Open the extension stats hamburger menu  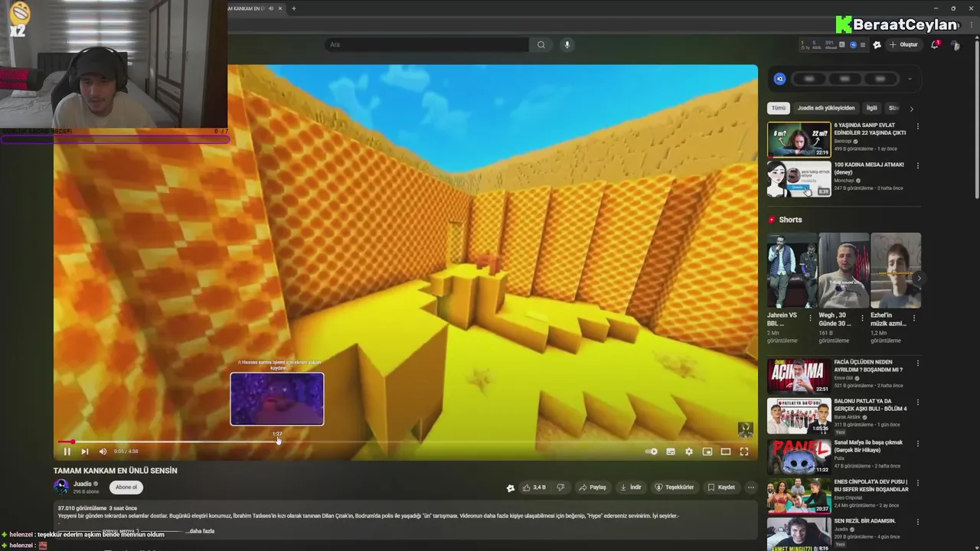[863, 44]
